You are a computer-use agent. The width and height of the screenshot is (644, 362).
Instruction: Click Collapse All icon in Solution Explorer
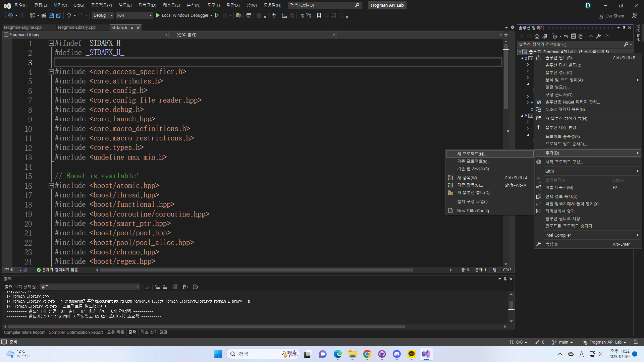(x=574, y=36)
